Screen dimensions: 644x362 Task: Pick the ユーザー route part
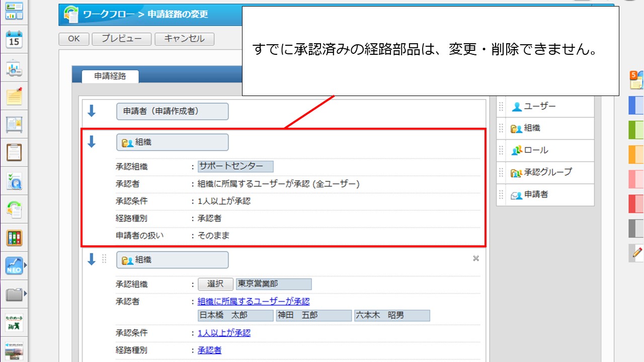[545, 106]
